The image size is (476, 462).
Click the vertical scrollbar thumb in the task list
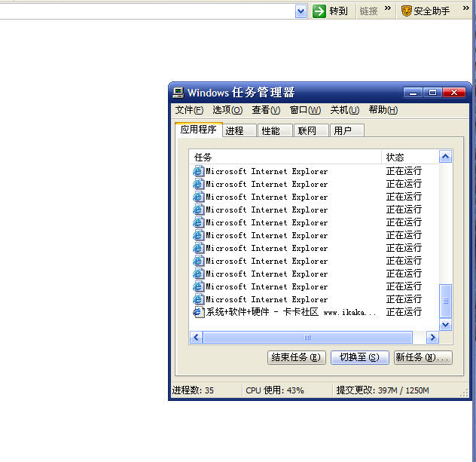coord(445,301)
